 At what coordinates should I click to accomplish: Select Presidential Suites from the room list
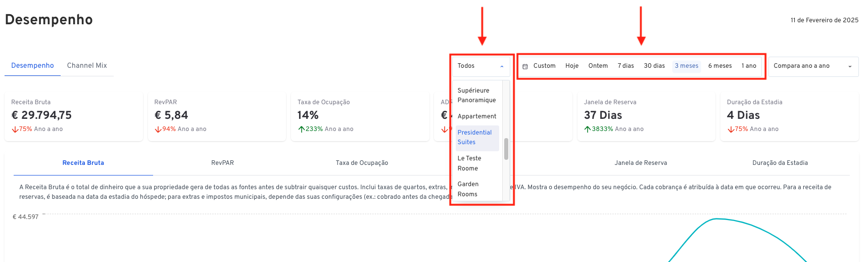pos(477,138)
